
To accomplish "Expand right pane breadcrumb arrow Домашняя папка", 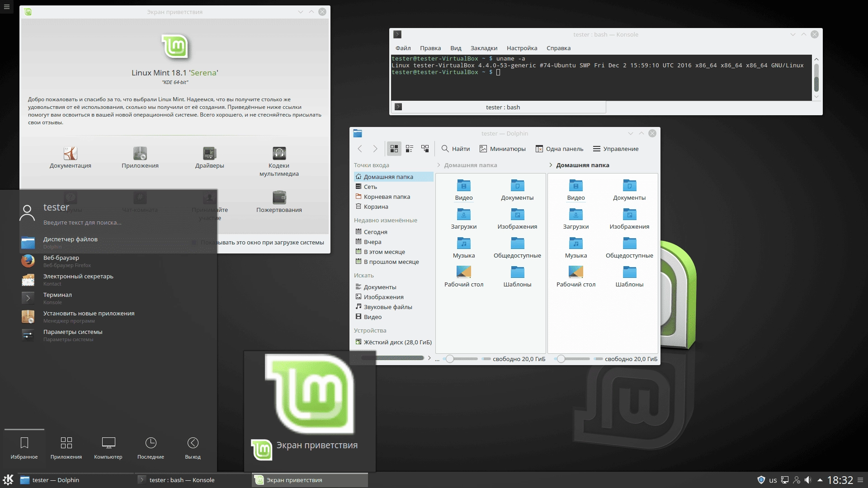I will (x=550, y=165).
